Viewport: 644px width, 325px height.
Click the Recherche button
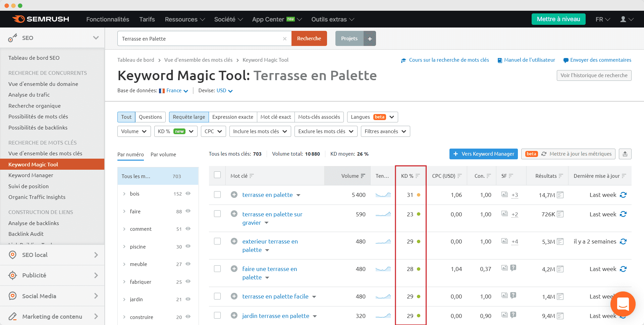[309, 39]
